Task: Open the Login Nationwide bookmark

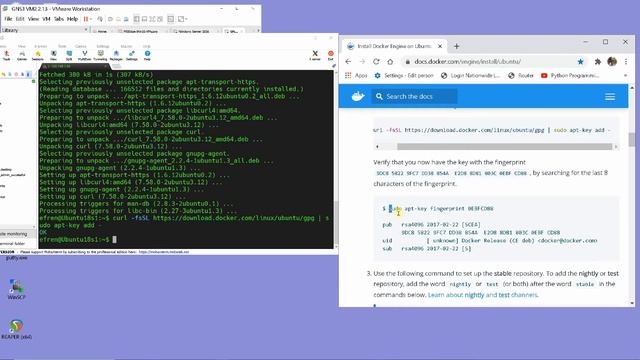Action: 470,76
